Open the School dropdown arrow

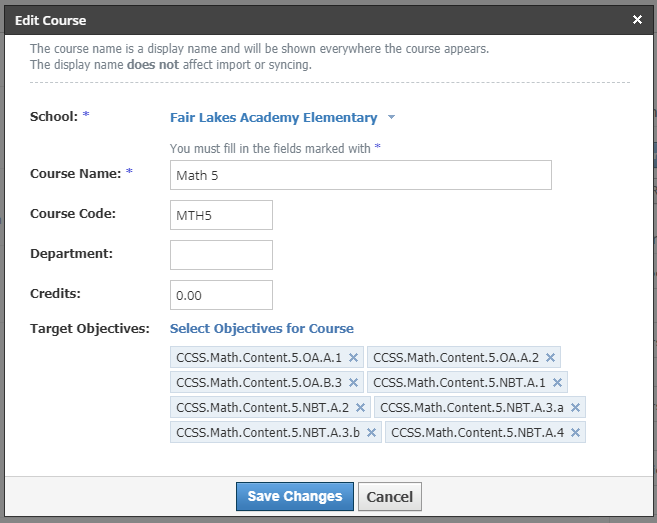click(392, 118)
